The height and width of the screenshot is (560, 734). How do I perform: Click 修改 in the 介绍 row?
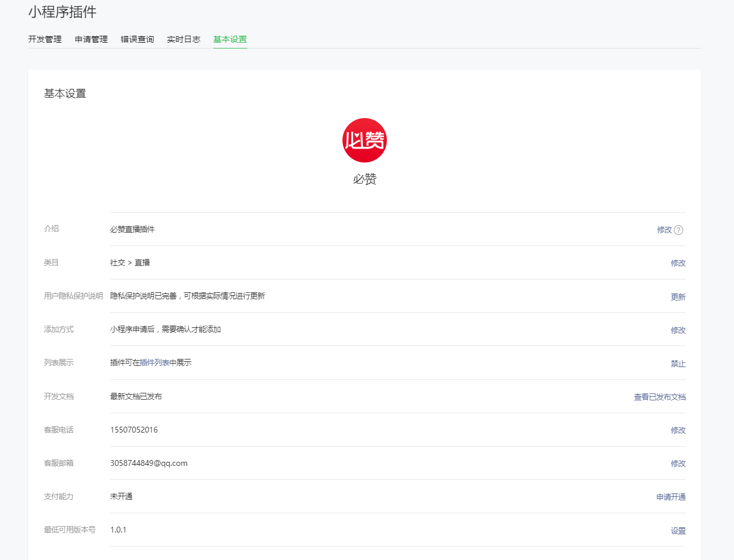pos(664,230)
